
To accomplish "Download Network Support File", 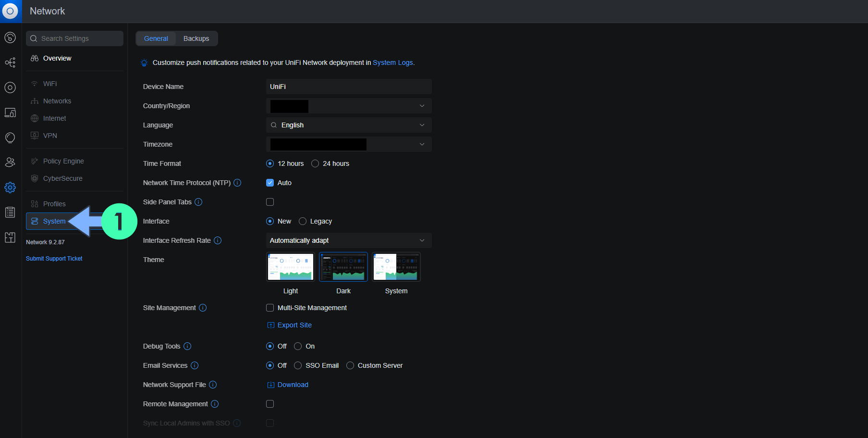I will tap(288, 385).
